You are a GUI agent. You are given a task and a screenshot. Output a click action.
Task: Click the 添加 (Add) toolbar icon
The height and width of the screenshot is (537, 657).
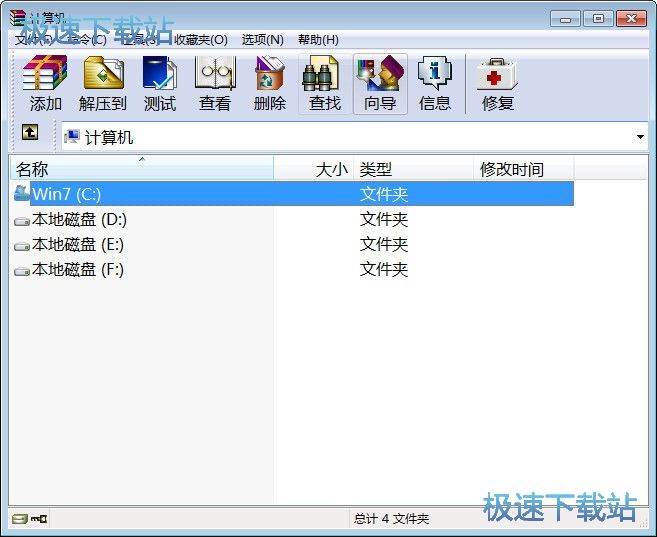pyautogui.click(x=45, y=82)
